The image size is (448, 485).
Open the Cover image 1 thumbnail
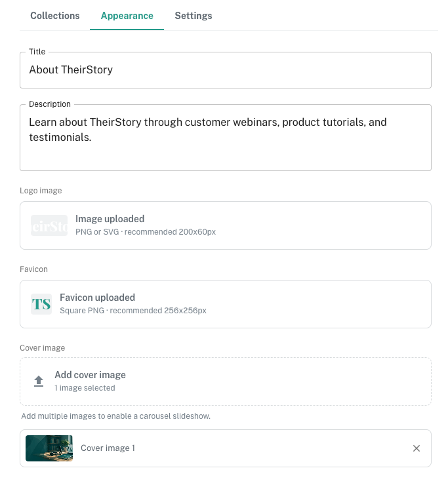(x=49, y=448)
